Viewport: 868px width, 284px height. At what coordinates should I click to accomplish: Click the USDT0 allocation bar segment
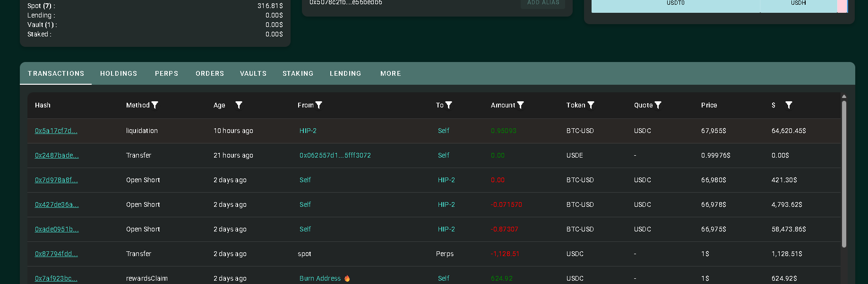coord(675,5)
